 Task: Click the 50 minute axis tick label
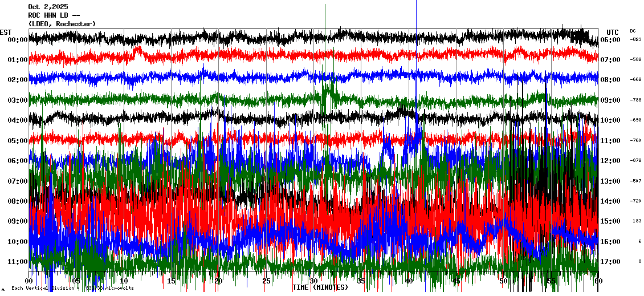pos(504,281)
